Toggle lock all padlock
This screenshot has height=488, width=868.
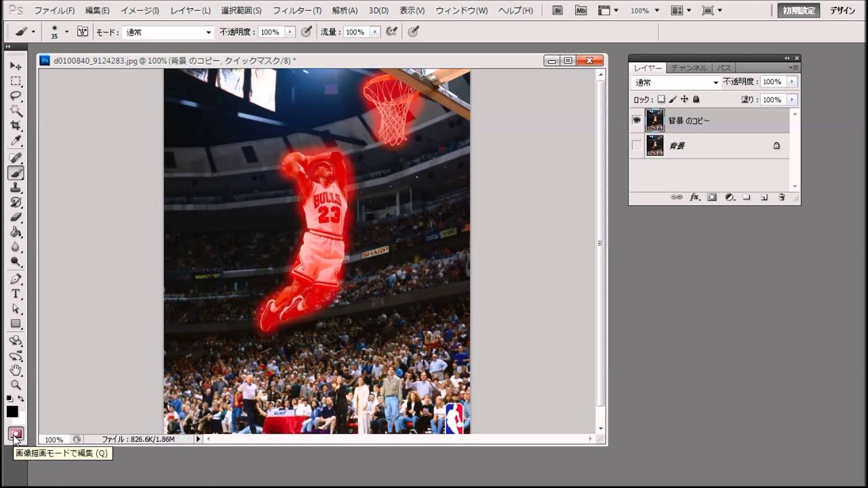pyautogui.click(x=696, y=99)
